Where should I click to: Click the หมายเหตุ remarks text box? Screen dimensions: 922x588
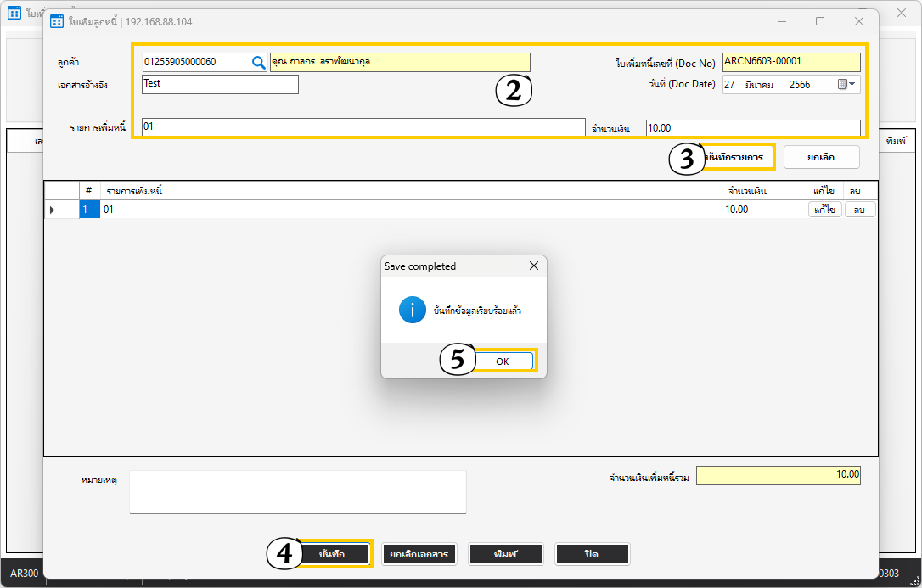coord(297,492)
